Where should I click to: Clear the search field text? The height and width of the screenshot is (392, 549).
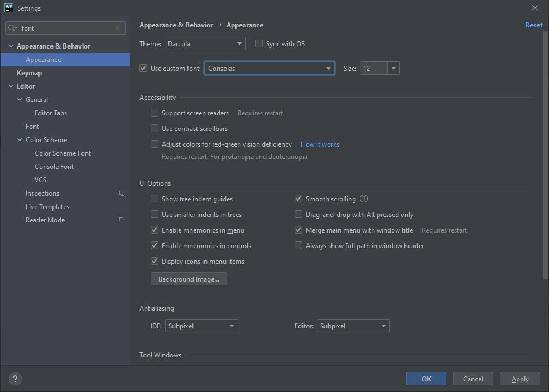[x=118, y=28]
